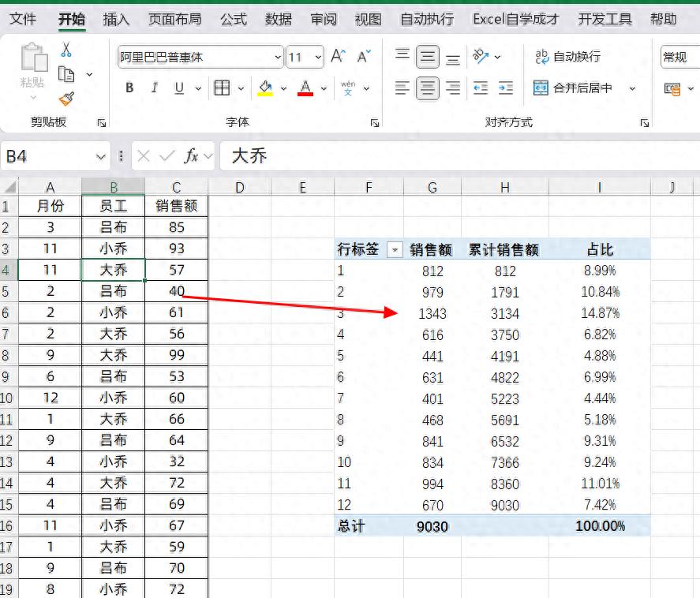Image resolution: width=700 pixels, height=598 pixels.
Task: Click the Wrap Text 自动换行 button
Action: click(x=568, y=57)
